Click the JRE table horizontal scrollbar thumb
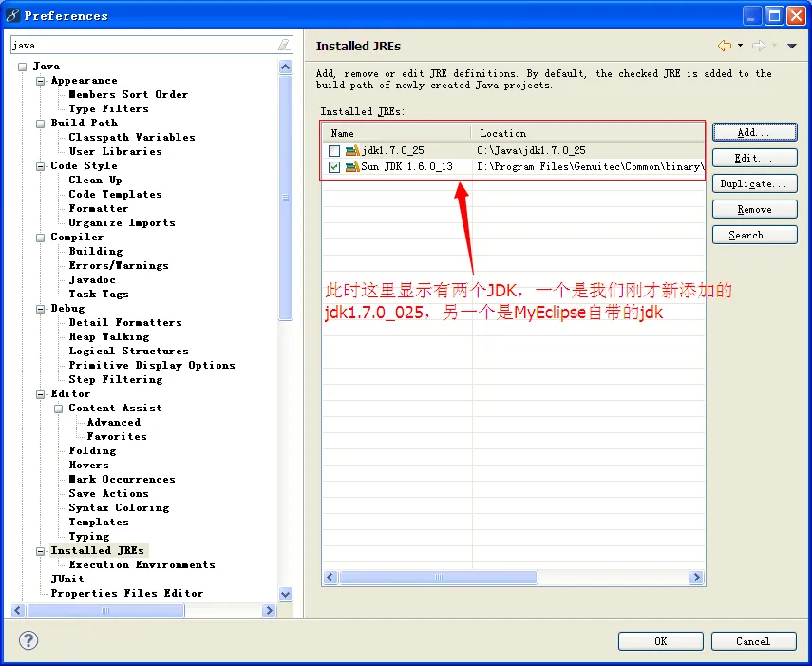The width and height of the screenshot is (812, 666). click(x=439, y=577)
